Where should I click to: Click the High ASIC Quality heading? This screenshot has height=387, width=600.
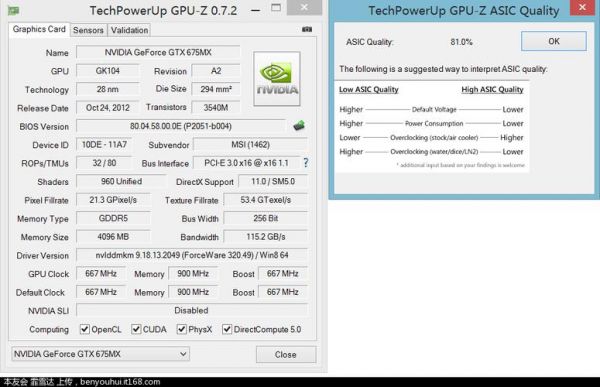pos(492,89)
